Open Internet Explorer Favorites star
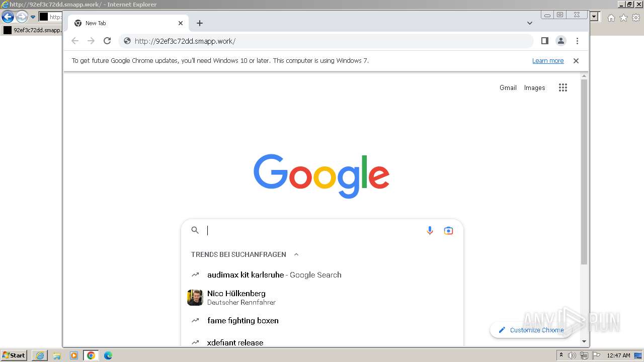The width and height of the screenshot is (644, 362). pyautogui.click(x=623, y=18)
